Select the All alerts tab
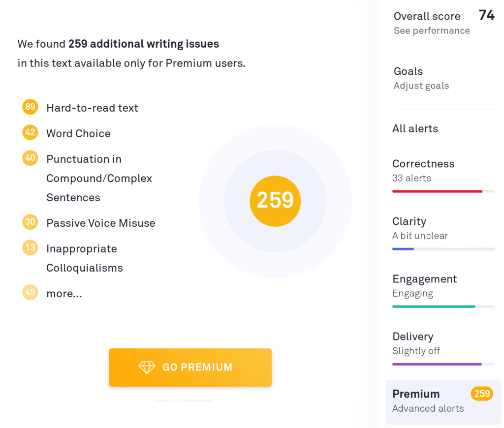 tap(415, 129)
